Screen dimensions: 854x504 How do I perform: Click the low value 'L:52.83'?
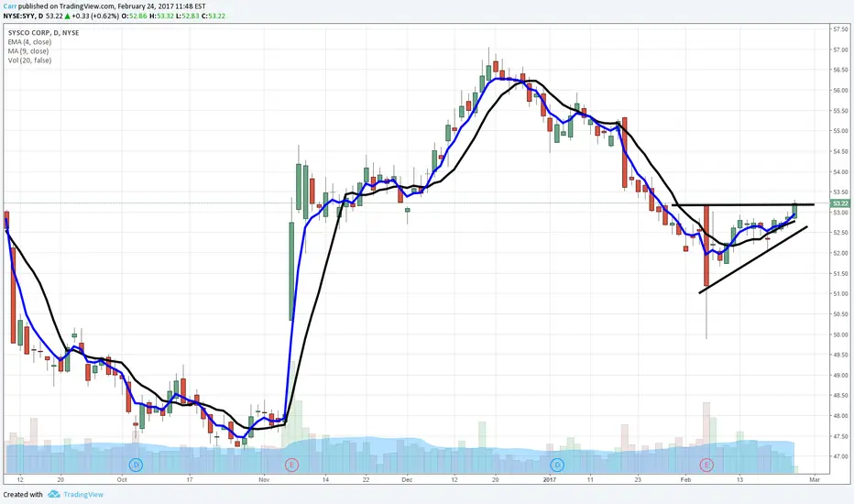188,16
